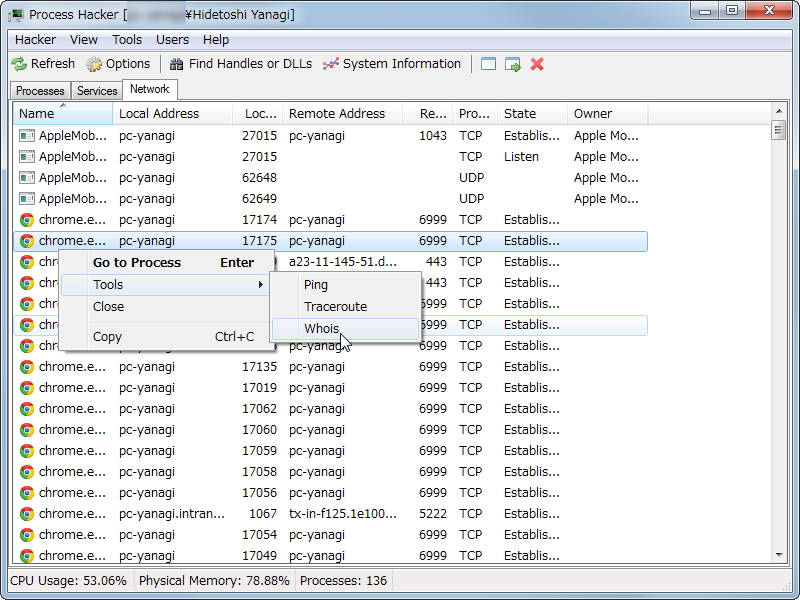Click the find window toolbar icon
Image resolution: width=800 pixels, height=600 pixels.
[x=488, y=64]
